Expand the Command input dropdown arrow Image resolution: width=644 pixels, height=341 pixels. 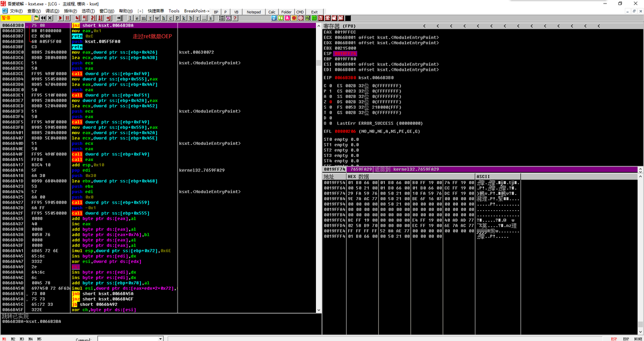click(161, 339)
